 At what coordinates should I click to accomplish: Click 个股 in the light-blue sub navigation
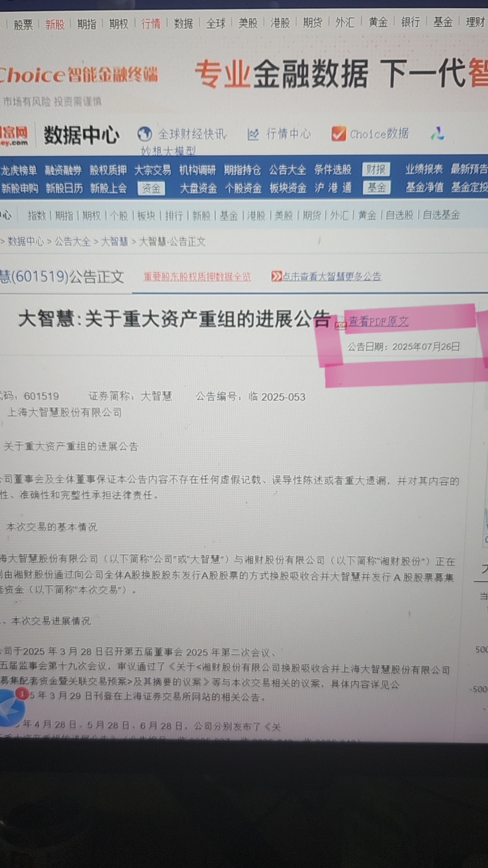pos(119,216)
